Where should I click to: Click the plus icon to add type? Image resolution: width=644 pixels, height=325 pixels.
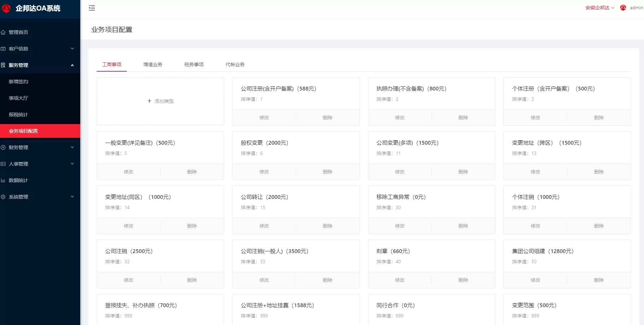[x=149, y=101]
